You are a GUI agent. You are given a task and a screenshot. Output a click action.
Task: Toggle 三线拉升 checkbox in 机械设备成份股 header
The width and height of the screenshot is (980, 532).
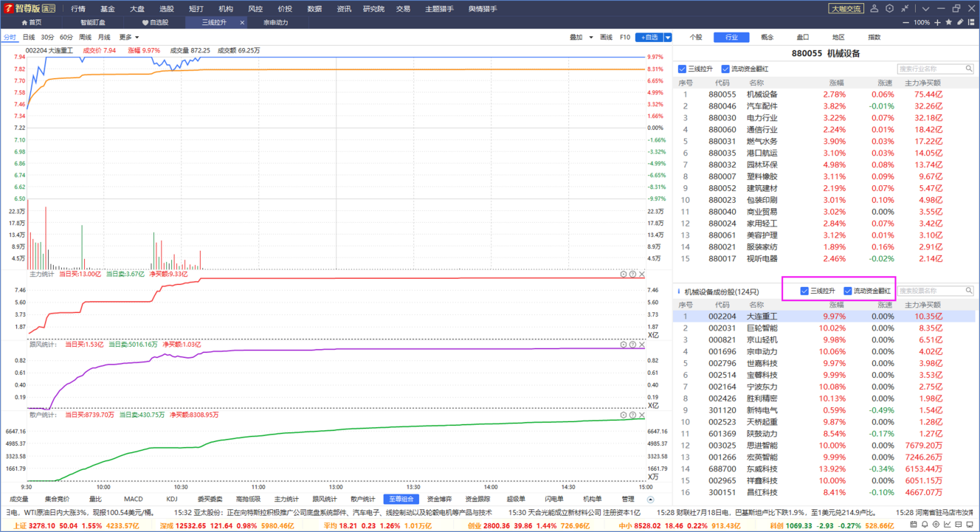click(x=804, y=291)
